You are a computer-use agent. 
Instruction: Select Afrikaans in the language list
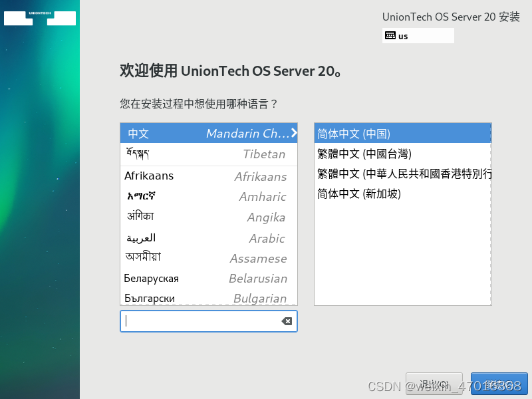pyautogui.click(x=209, y=176)
